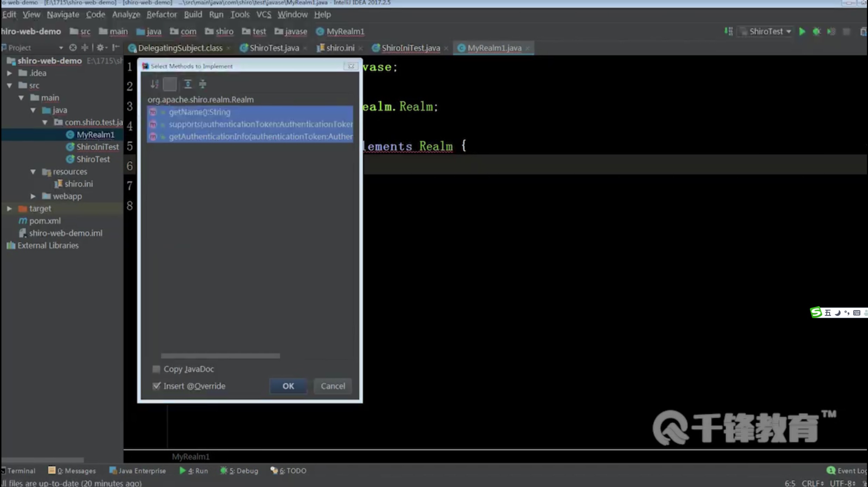Click the Sogou input method S icon
Screen dimensions: 868x487
(x=816, y=313)
